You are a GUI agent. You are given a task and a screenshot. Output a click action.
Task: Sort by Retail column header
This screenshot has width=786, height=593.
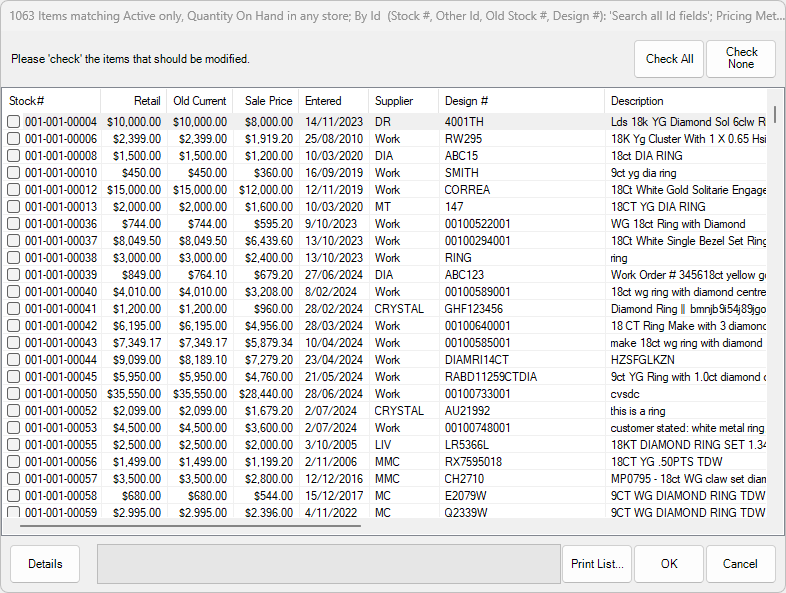tap(134, 101)
